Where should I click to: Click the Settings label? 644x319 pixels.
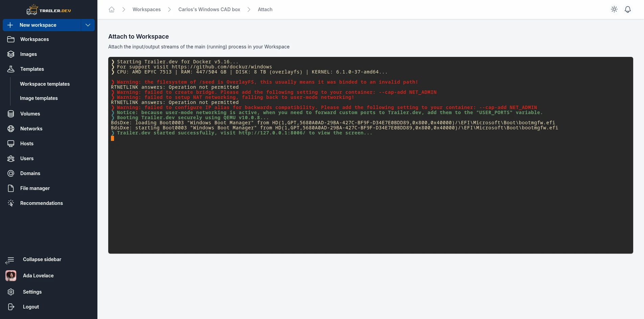point(32,292)
